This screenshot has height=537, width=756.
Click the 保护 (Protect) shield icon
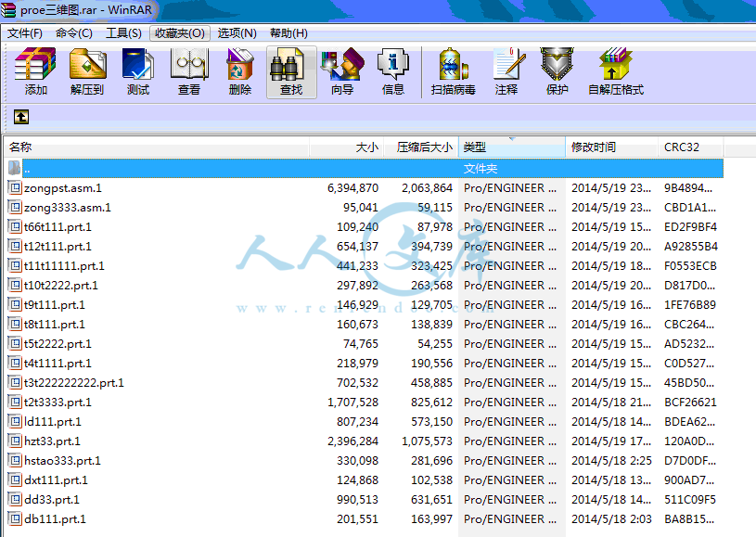(557, 64)
